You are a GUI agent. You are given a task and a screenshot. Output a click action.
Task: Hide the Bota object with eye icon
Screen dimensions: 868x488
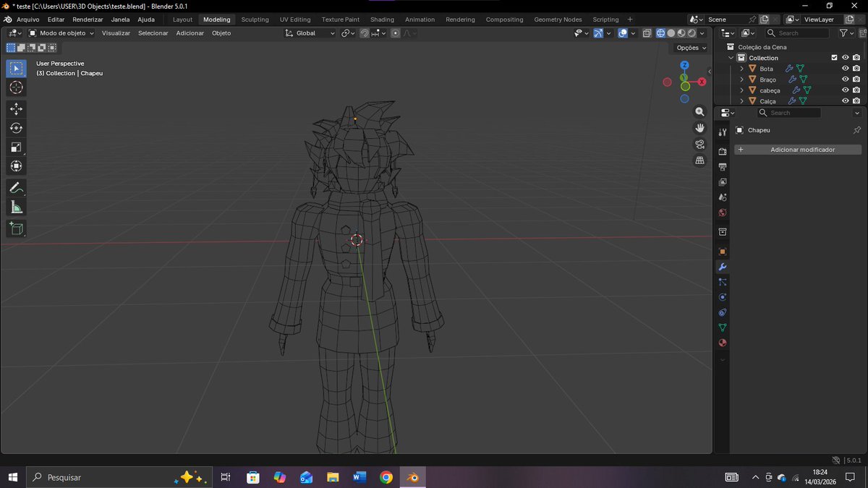[845, 69]
